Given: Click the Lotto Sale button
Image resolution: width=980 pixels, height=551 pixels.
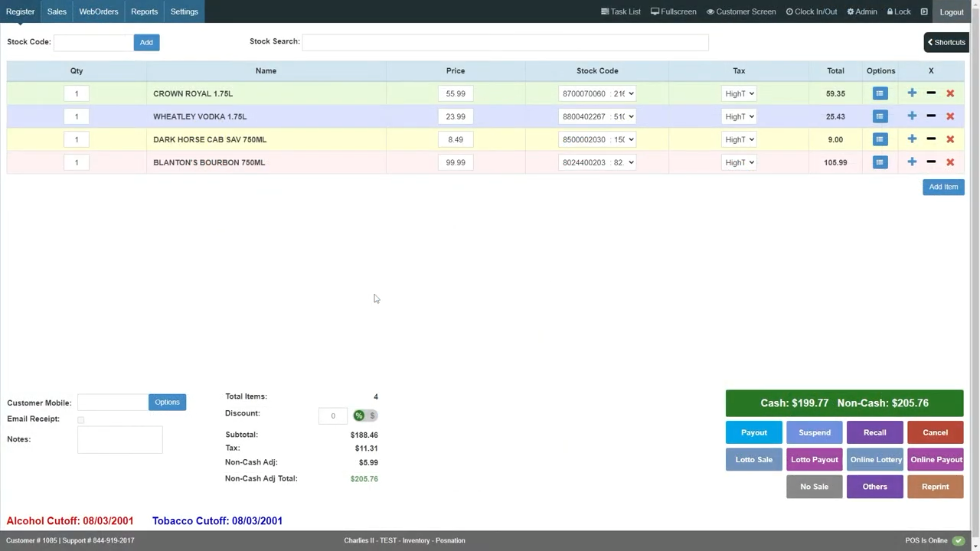Looking at the screenshot, I should [x=753, y=459].
